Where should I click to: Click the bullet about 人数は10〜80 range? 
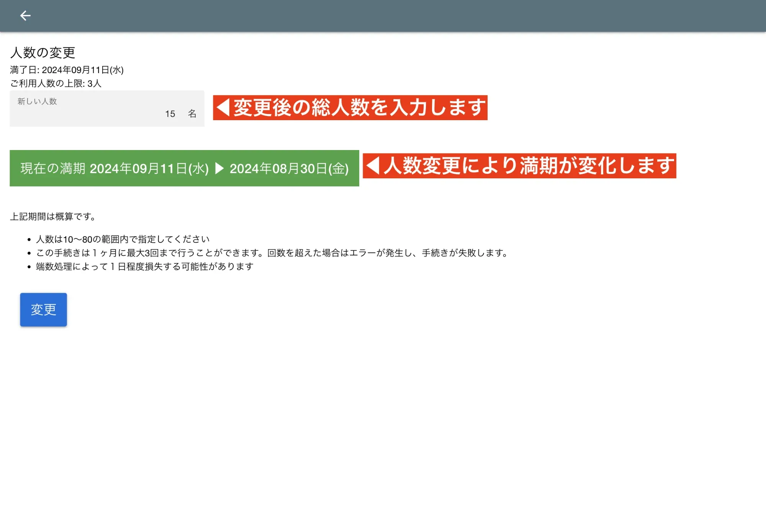123,238
